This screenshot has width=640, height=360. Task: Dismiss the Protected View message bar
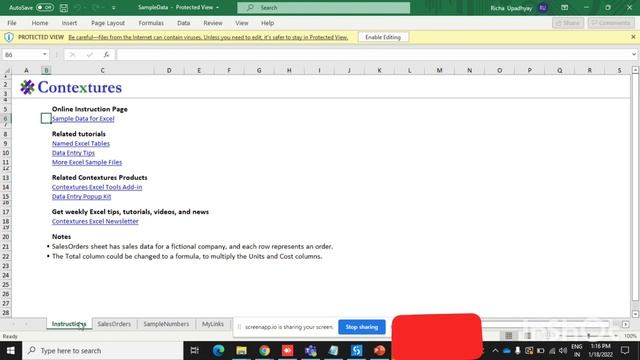[x=633, y=37]
